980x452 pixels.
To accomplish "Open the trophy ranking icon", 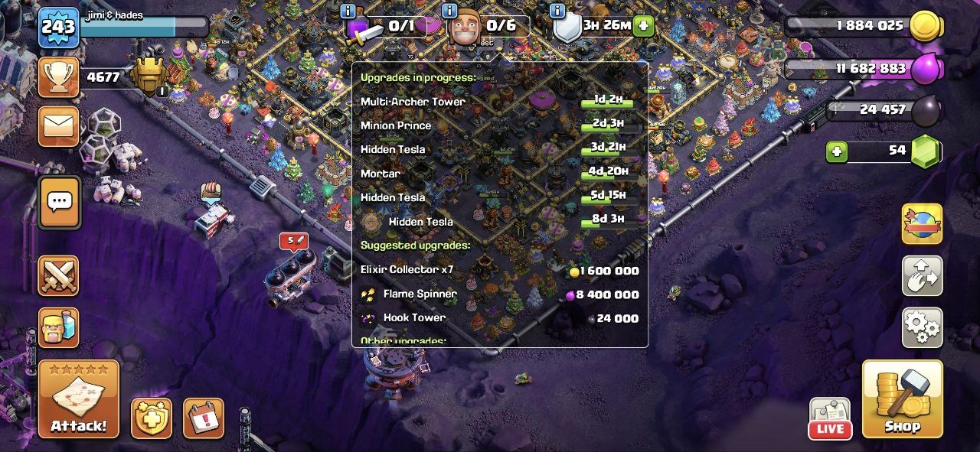I will click(x=58, y=76).
